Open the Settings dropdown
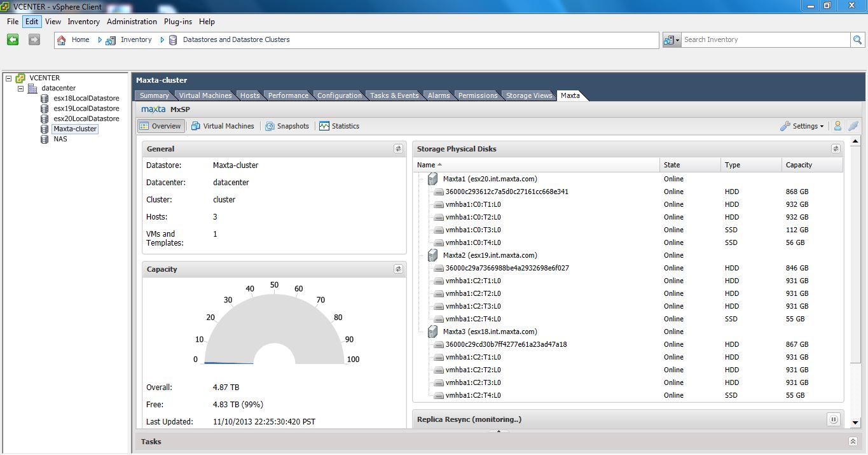The image size is (868, 455). tap(802, 126)
